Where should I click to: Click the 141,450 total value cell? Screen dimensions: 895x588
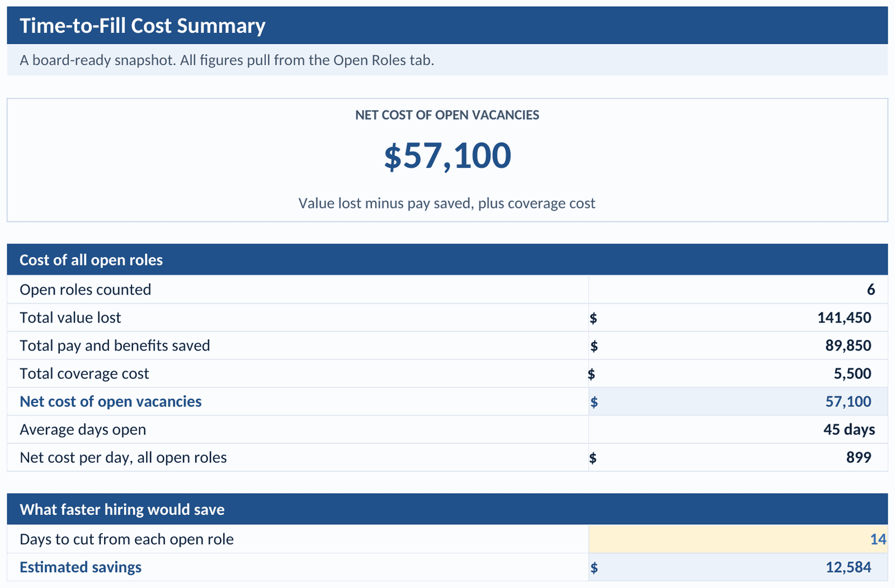(738, 317)
